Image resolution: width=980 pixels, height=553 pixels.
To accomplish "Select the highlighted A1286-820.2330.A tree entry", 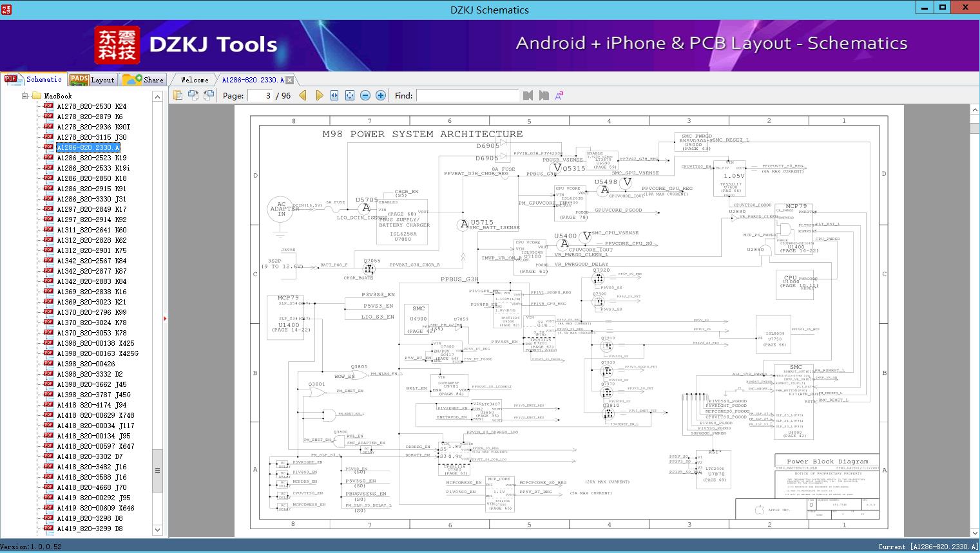I will (x=88, y=147).
